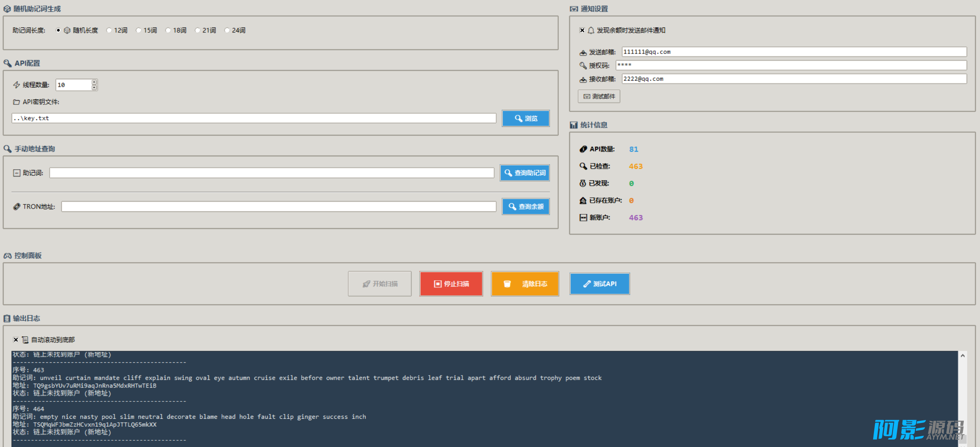This screenshot has height=447, width=980.
Task: Click the browse button for key file
Action: (526, 118)
